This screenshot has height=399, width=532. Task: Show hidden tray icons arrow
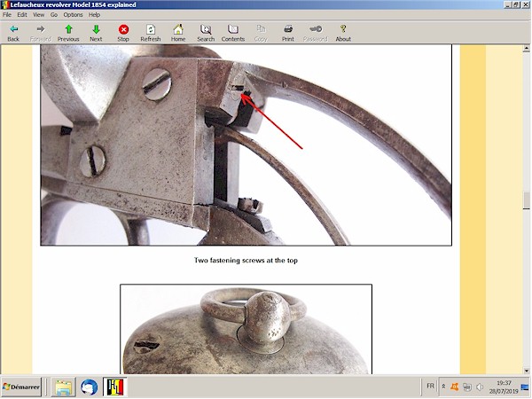(x=443, y=387)
